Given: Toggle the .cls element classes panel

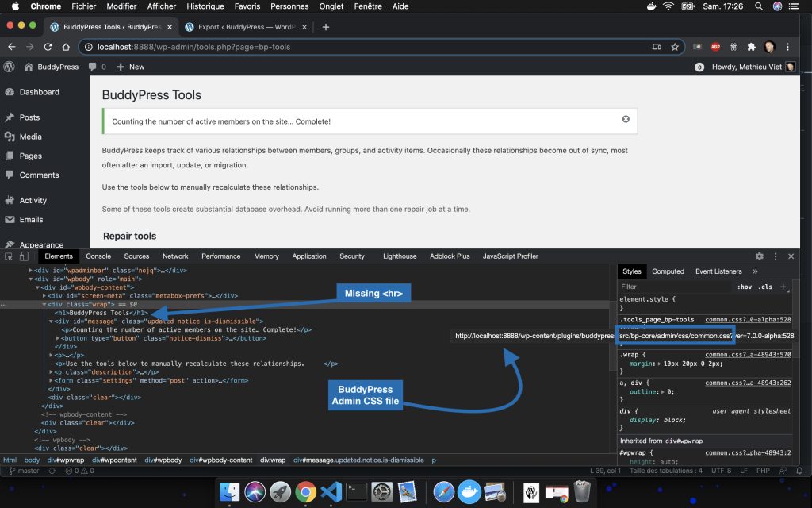Looking at the screenshot, I should pos(765,287).
